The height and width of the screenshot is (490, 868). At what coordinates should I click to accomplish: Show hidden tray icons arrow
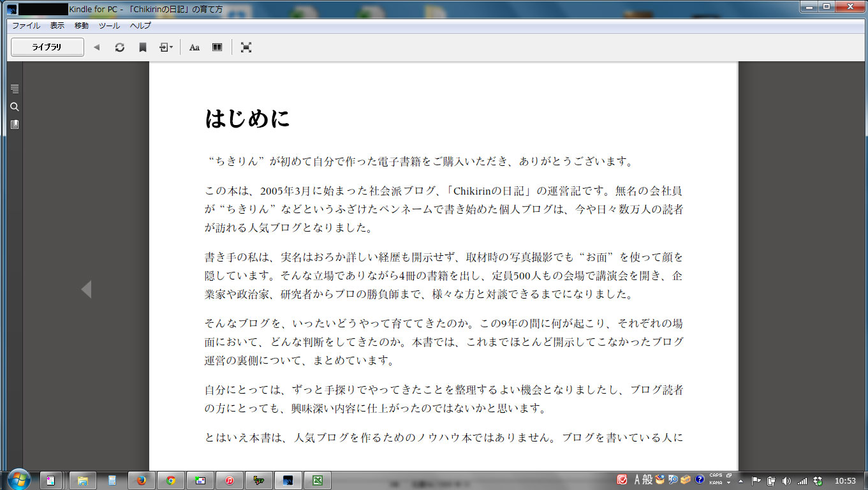(x=741, y=480)
